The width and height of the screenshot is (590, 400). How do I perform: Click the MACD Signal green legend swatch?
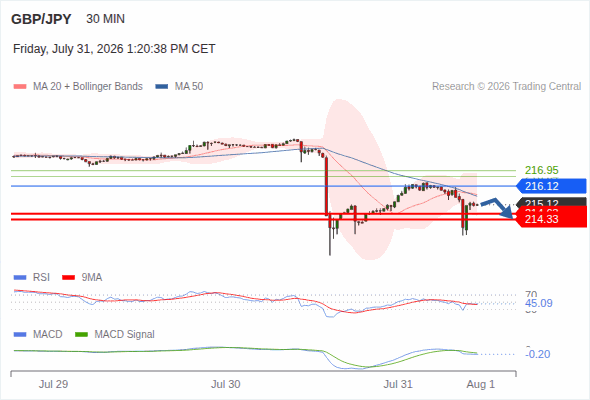(81, 335)
